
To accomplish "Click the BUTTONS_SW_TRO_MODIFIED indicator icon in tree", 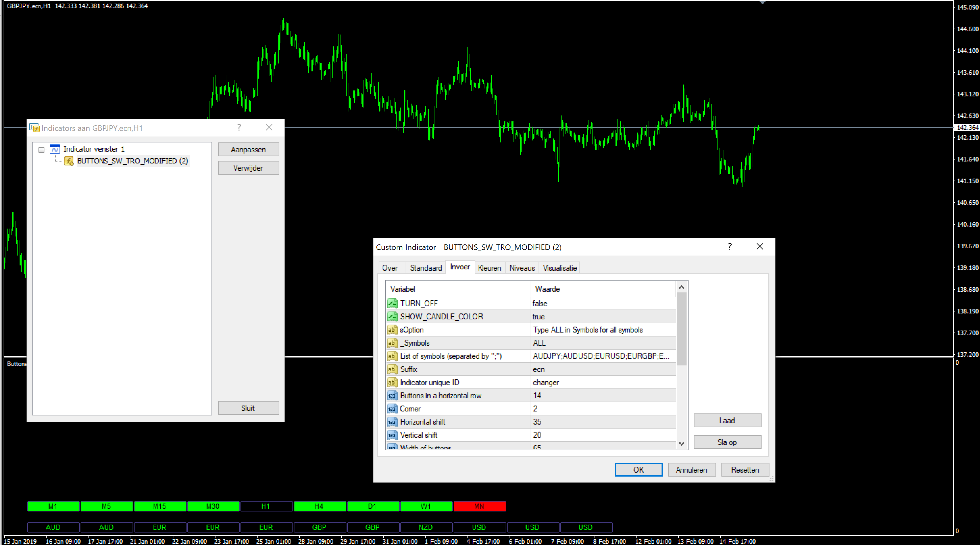I will (69, 161).
